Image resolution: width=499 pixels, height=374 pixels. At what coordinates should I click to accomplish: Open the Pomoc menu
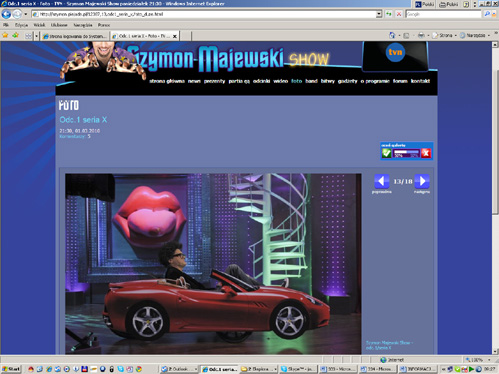click(104, 25)
